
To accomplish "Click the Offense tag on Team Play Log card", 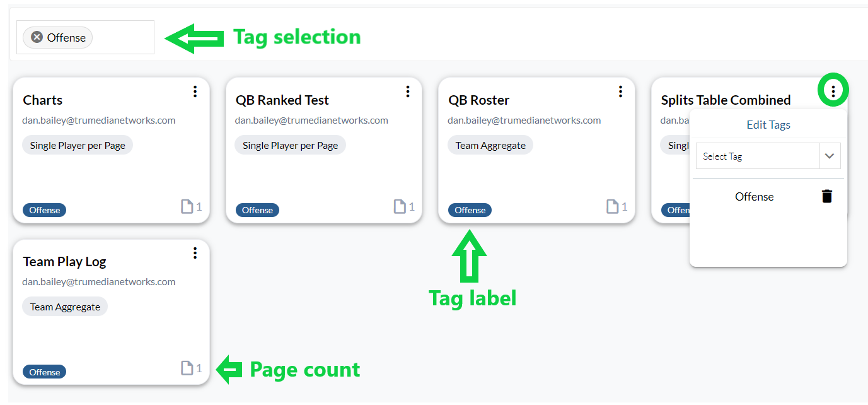I will [45, 372].
